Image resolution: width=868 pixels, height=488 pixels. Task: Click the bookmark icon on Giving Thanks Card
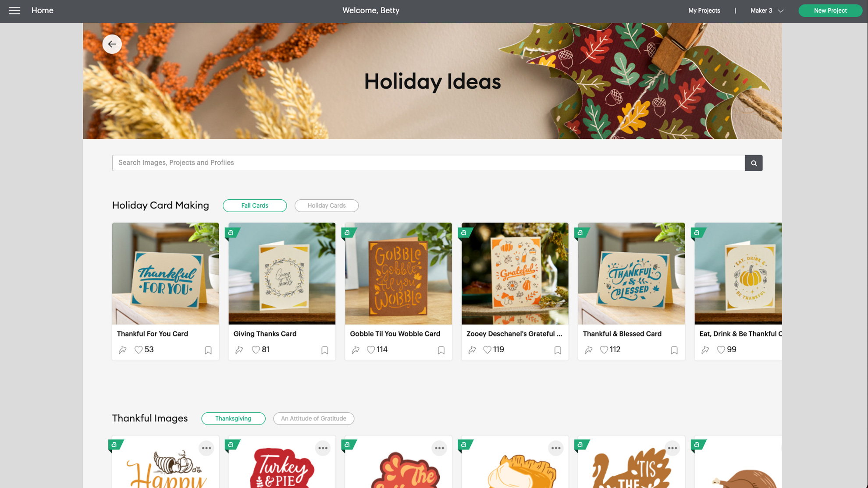point(325,350)
